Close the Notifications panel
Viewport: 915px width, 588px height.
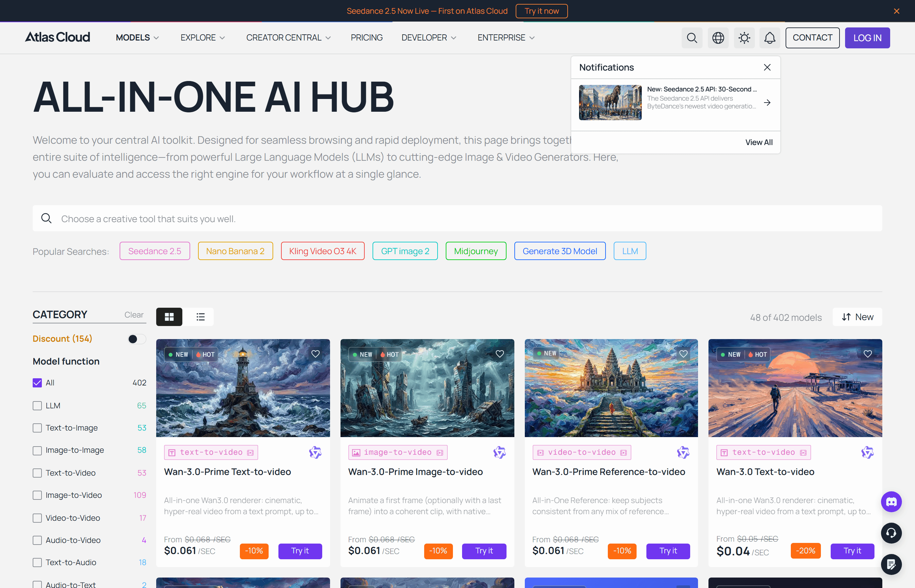[767, 67]
